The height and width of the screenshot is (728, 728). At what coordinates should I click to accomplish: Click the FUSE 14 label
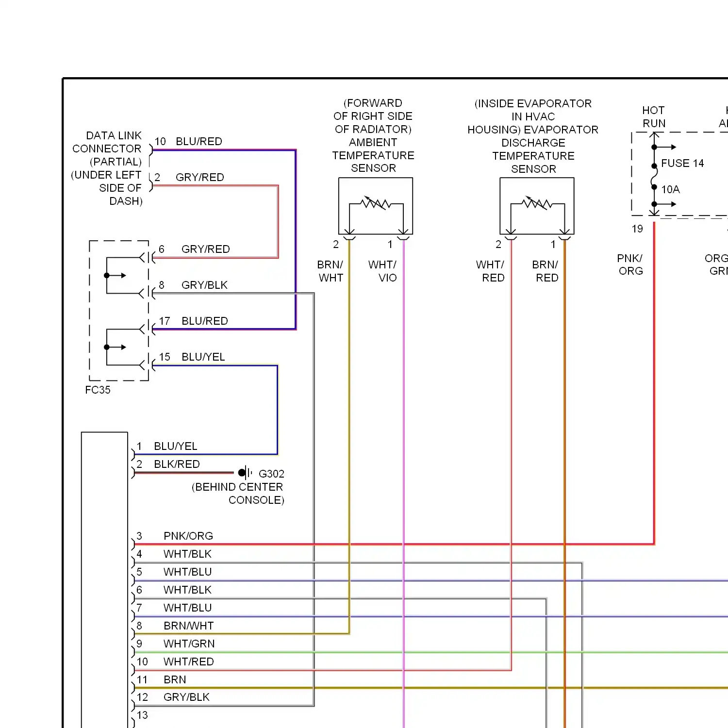(x=682, y=163)
